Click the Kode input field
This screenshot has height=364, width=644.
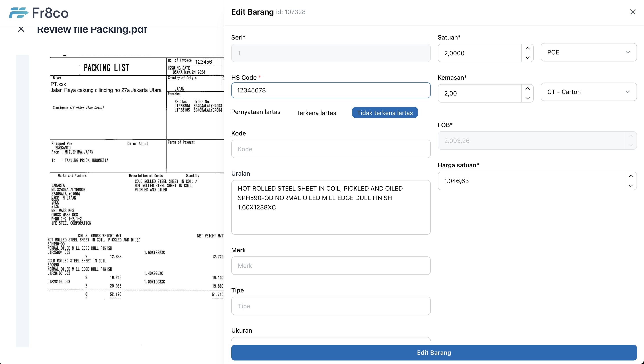[331, 149]
